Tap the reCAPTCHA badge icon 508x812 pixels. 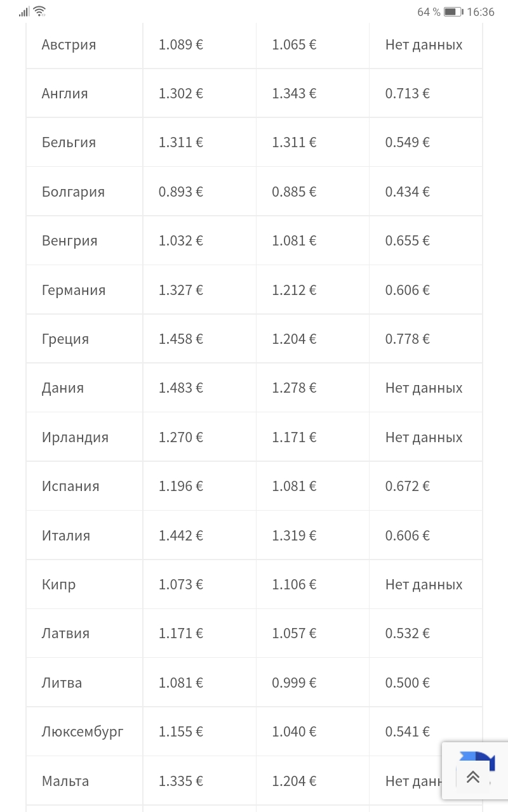[476, 761]
